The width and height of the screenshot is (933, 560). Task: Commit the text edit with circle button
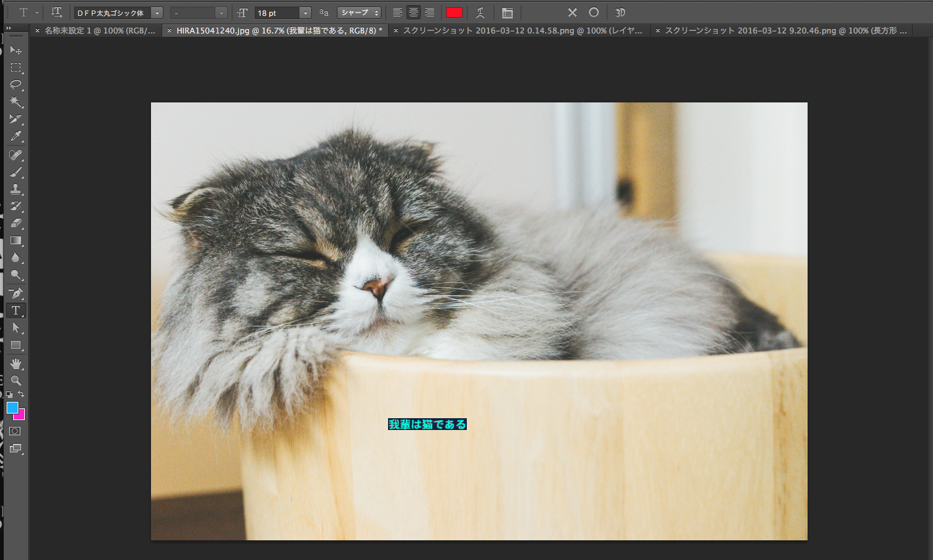[x=594, y=12]
